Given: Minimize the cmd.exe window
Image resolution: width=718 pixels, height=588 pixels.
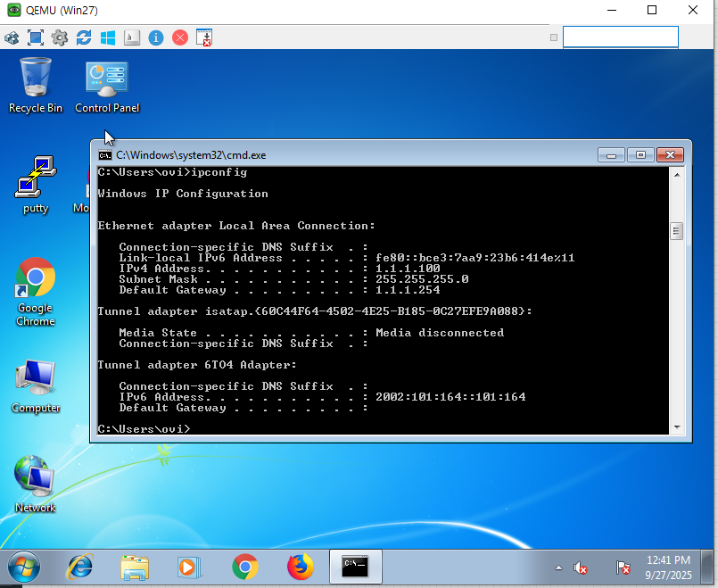Looking at the screenshot, I should 611,155.
